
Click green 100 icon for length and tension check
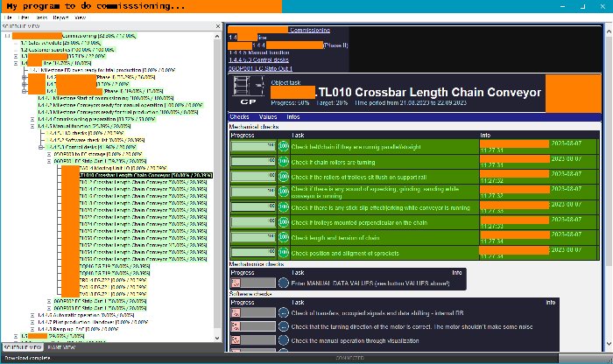pyautogui.click(x=283, y=238)
